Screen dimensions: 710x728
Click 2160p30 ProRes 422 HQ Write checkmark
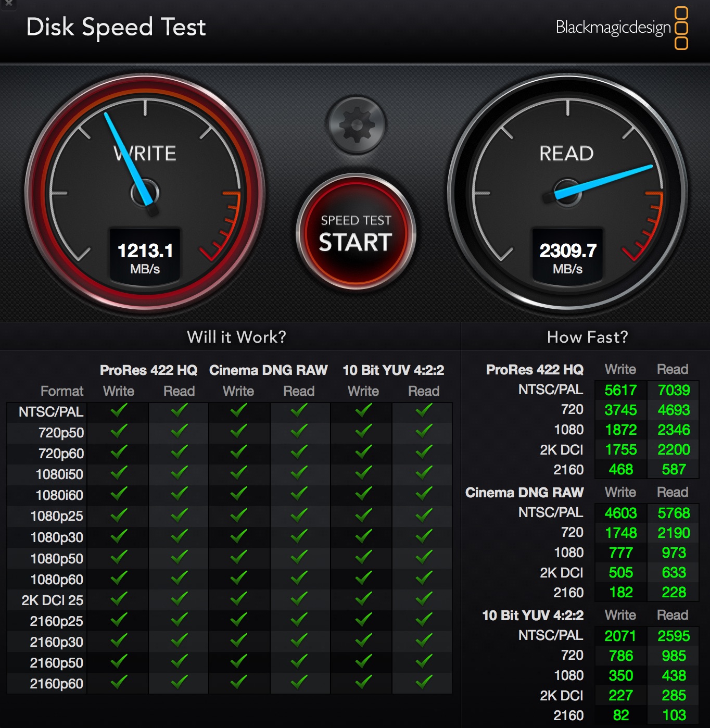(x=119, y=641)
